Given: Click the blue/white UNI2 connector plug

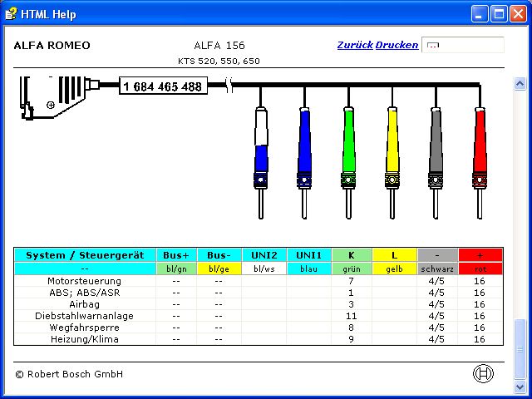Looking at the screenshot, I should tap(261, 150).
